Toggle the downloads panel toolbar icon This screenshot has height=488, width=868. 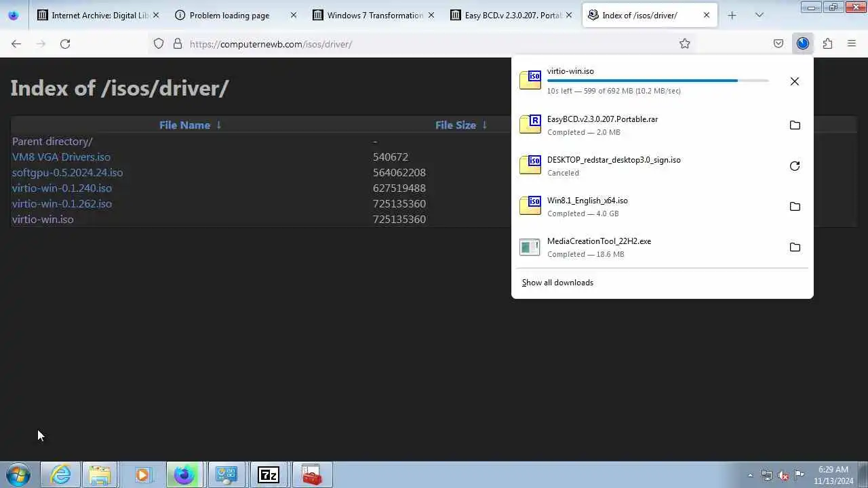(803, 43)
